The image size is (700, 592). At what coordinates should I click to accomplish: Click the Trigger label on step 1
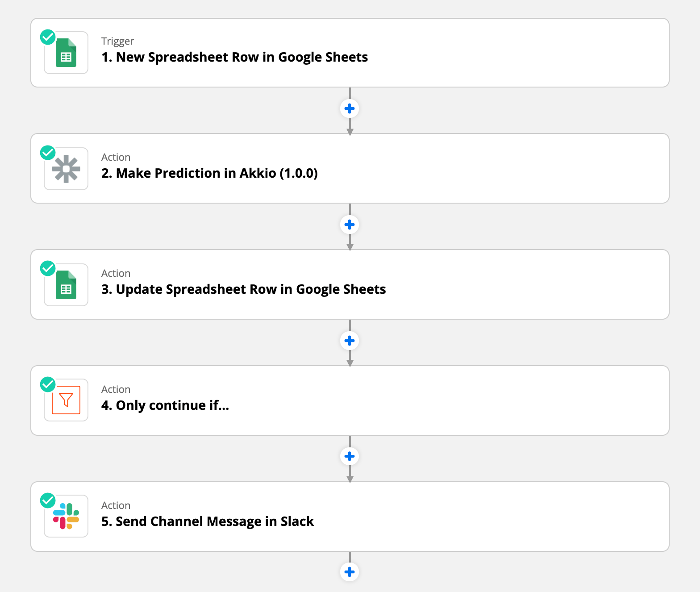click(117, 41)
